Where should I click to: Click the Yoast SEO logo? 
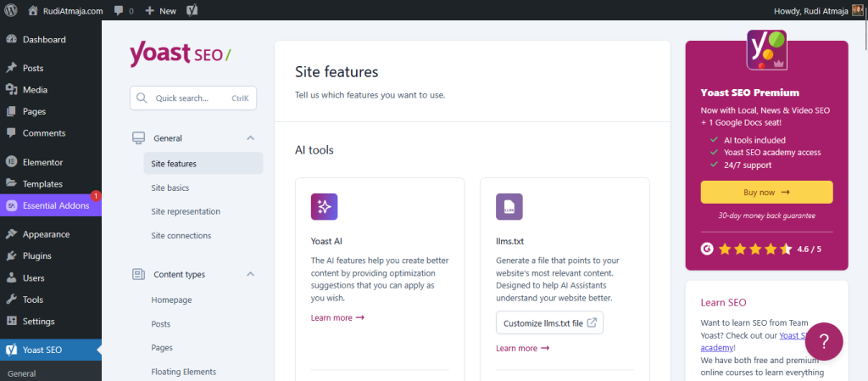180,54
